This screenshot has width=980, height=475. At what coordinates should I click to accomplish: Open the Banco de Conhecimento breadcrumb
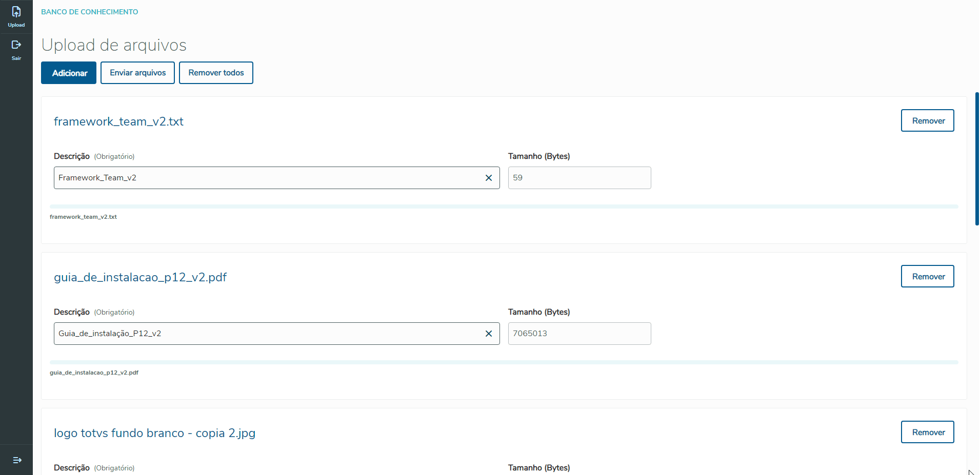(x=90, y=12)
